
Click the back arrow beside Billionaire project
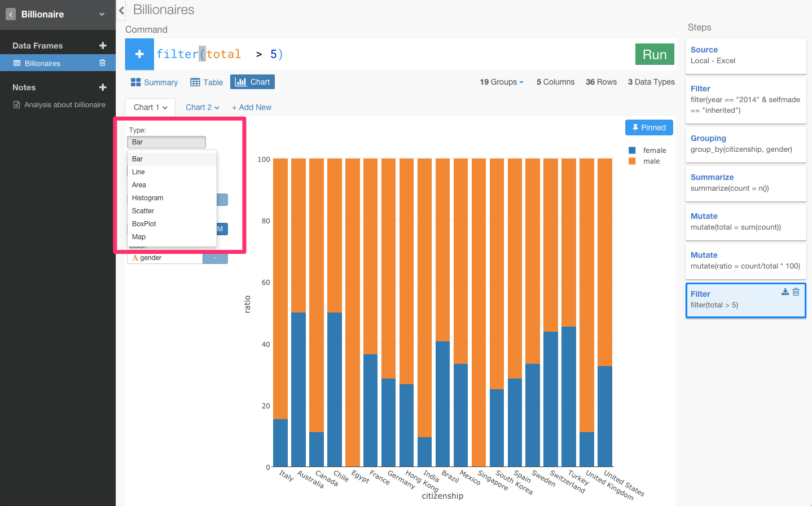coord(11,14)
